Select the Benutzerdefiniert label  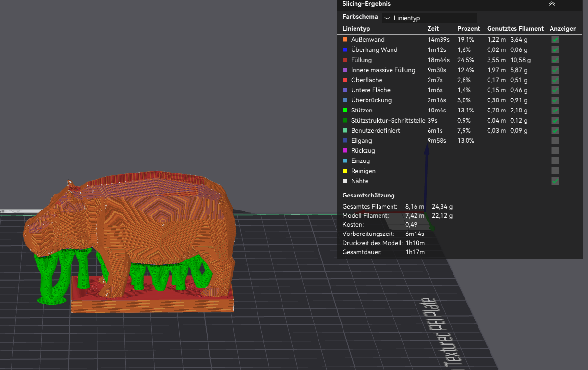376,131
